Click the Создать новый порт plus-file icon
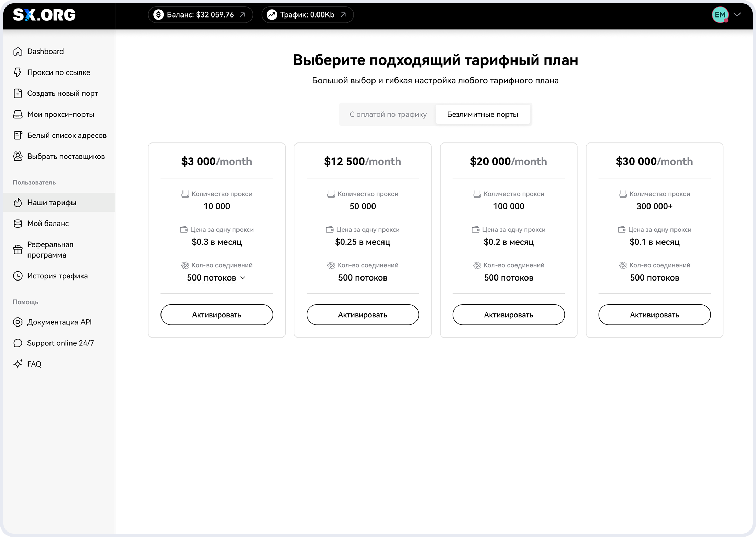756x537 pixels. [18, 93]
